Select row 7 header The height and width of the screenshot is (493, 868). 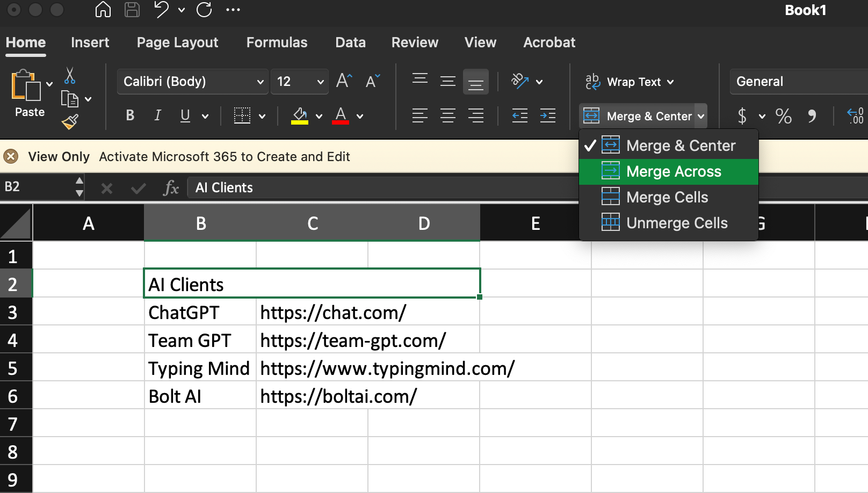[16, 424]
